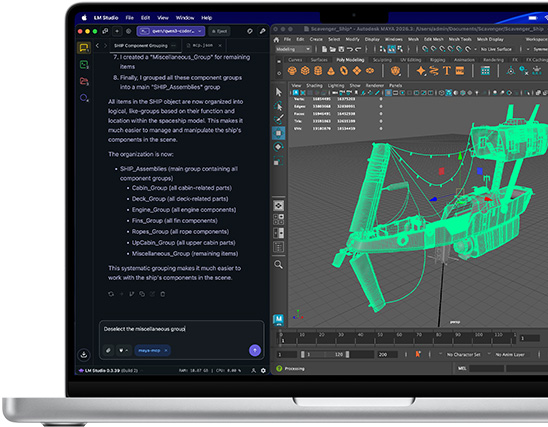Send the message with the purple arrow
Image resolution: width=548 pixels, height=427 pixels.
pos(255,350)
